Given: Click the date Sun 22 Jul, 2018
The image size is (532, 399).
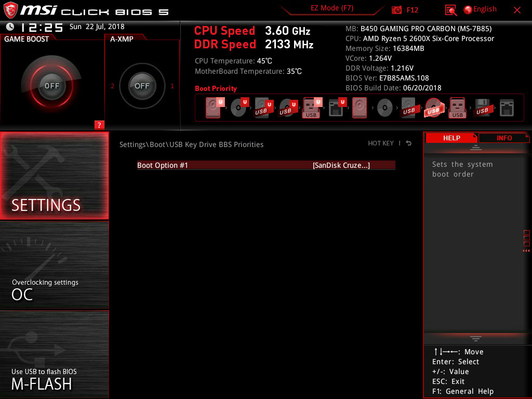Looking at the screenshot, I should click(97, 26).
